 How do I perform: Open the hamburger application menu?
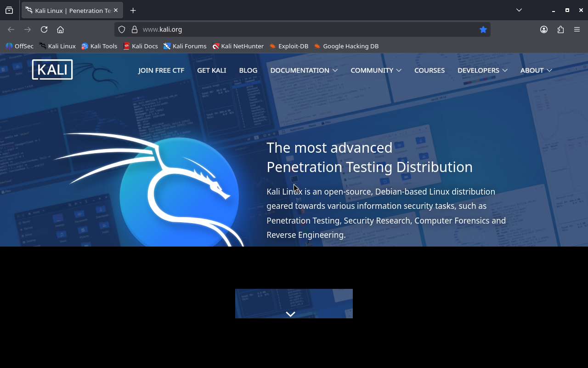coord(577,29)
